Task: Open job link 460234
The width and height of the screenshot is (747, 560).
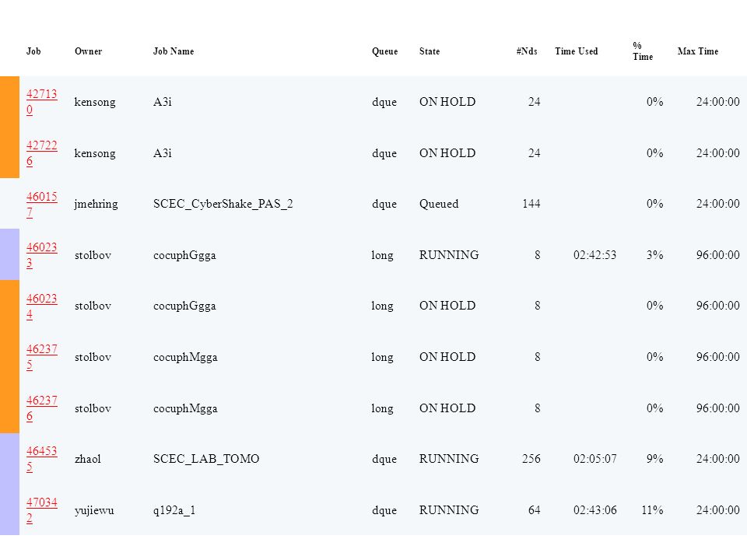Action: pyautogui.click(x=41, y=306)
